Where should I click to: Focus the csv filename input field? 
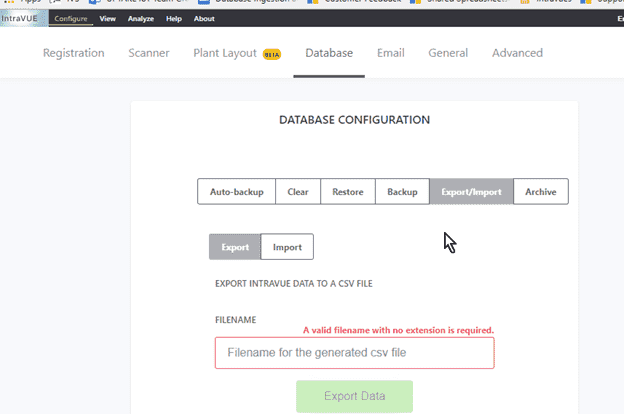pyautogui.click(x=355, y=353)
